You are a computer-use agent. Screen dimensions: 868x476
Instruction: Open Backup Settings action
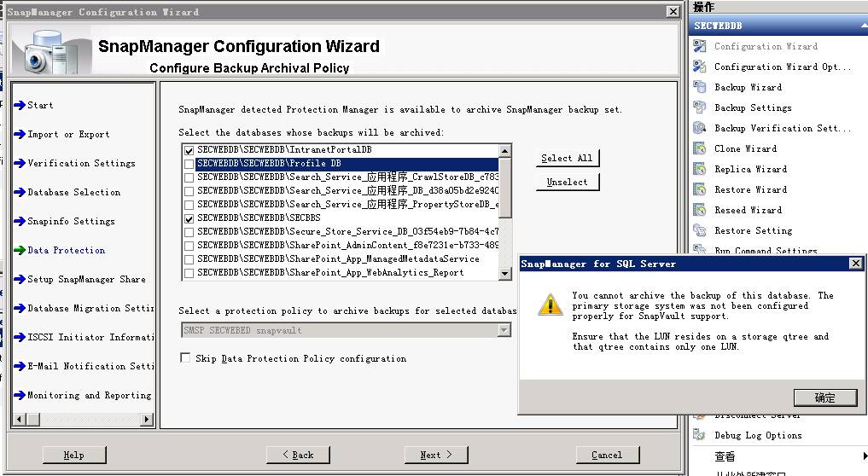(x=753, y=108)
